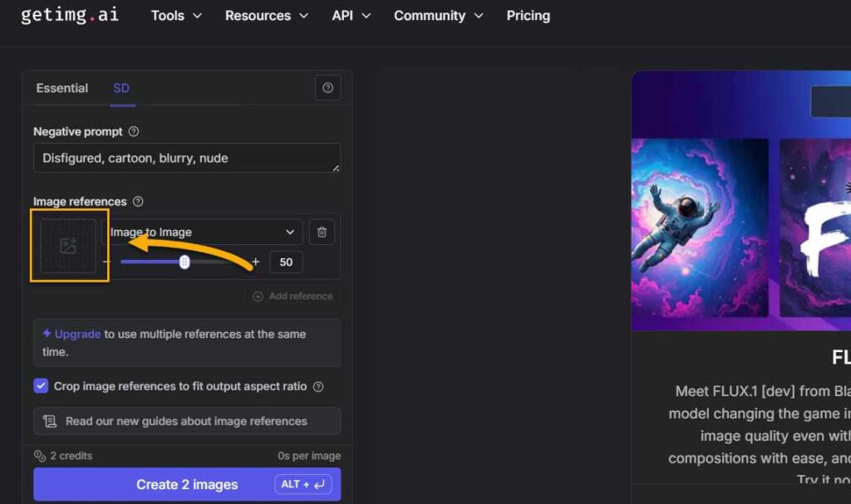Viewport: 851px width, 504px height.
Task: Expand the Community menu chevron
Action: pyautogui.click(x=479, y=15)
